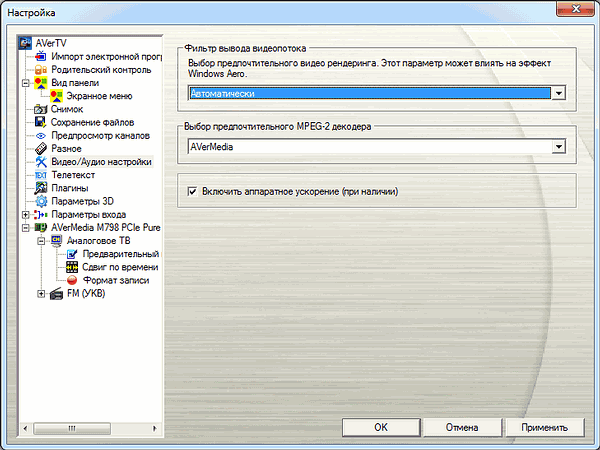Click the EPG import icon
Screen dimensions: 600x450
coord(41,56)
